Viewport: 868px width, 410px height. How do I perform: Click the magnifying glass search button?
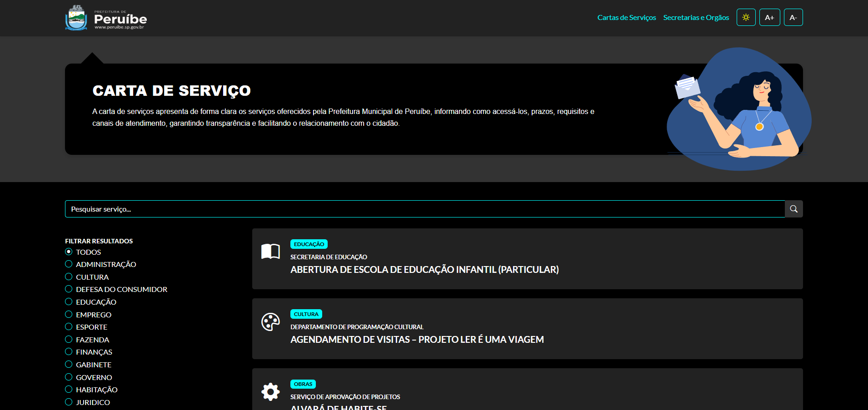(793, 209)
